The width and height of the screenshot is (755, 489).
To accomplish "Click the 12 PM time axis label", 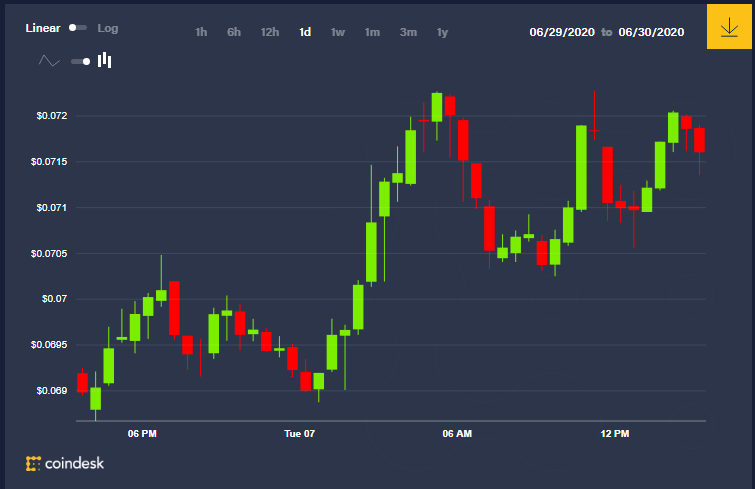I will tap(615, 434).
